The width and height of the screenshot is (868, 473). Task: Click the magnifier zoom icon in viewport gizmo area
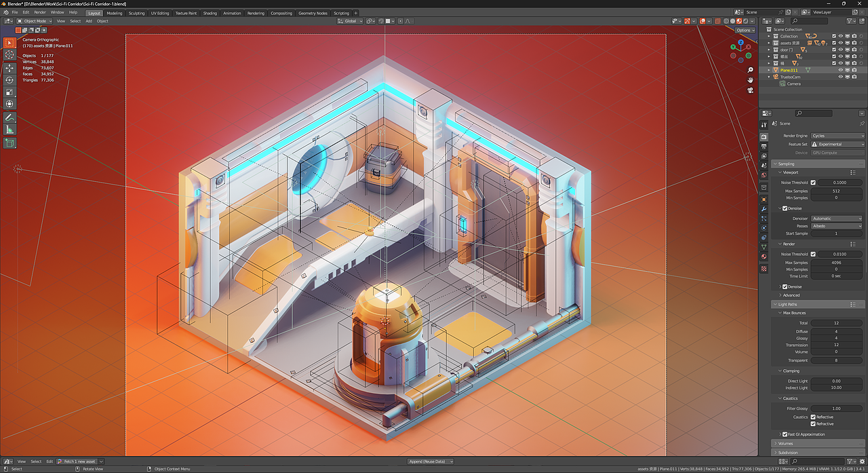(750, 69)
